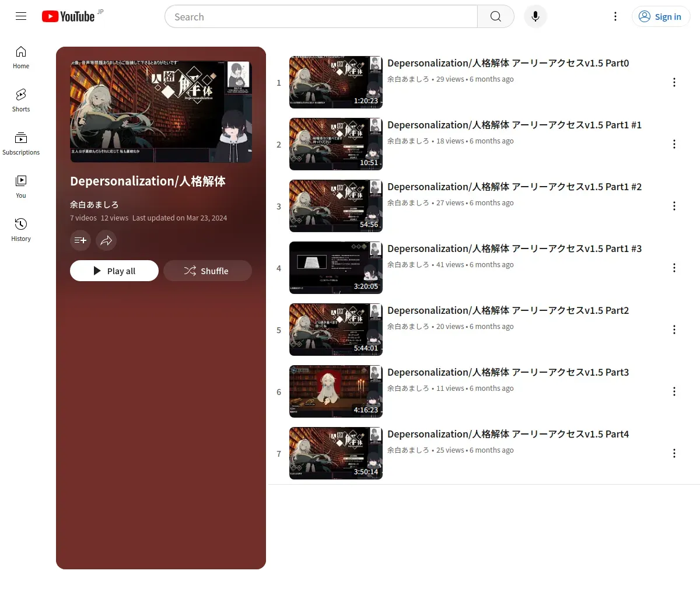Open the playlist cover thumbnail
Viewport: 700px width, 602px height.
[161, 111]
